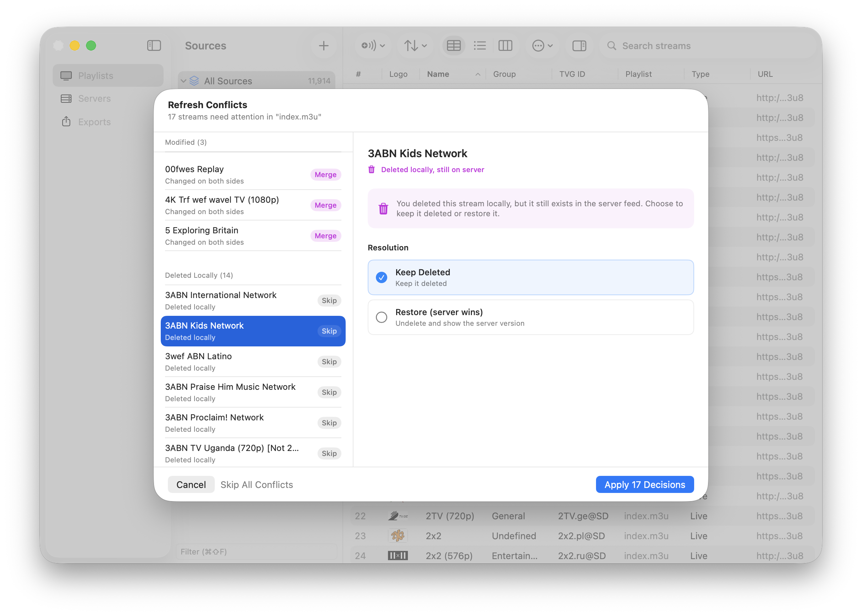Toggle the right inspector panel icon
Image resolution: width=862 pixels, height=616 pixels.
coord(579,46)
